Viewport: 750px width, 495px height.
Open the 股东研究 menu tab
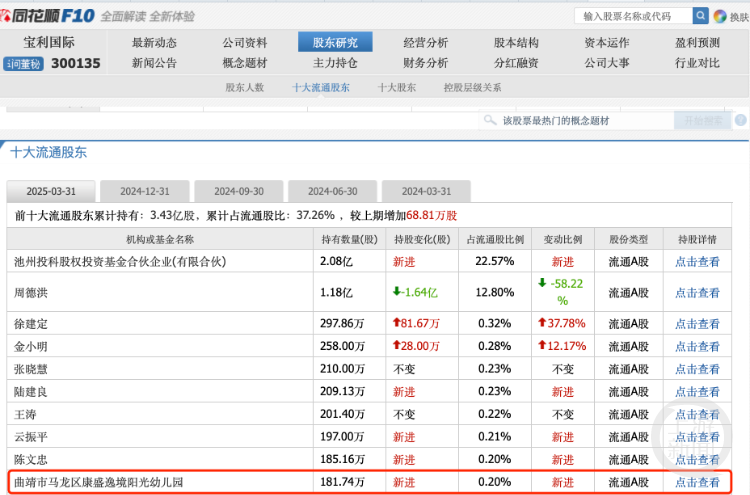tap(335, 42)
